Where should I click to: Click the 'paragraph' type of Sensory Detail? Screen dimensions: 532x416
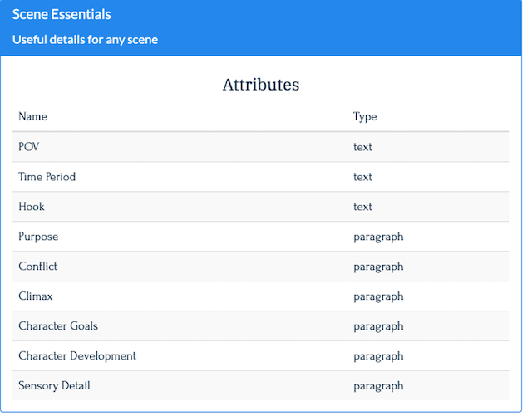click(x=378, y=386)
